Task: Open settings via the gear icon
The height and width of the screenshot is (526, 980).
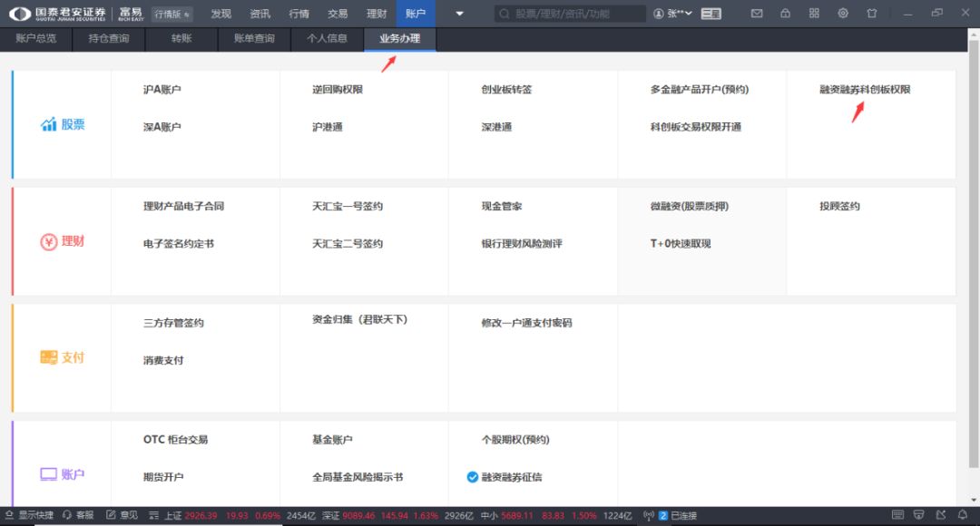Action: pos(843,14)
